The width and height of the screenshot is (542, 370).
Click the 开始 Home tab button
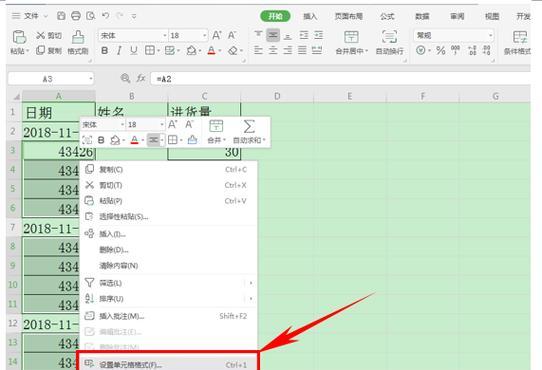(275, 16)
